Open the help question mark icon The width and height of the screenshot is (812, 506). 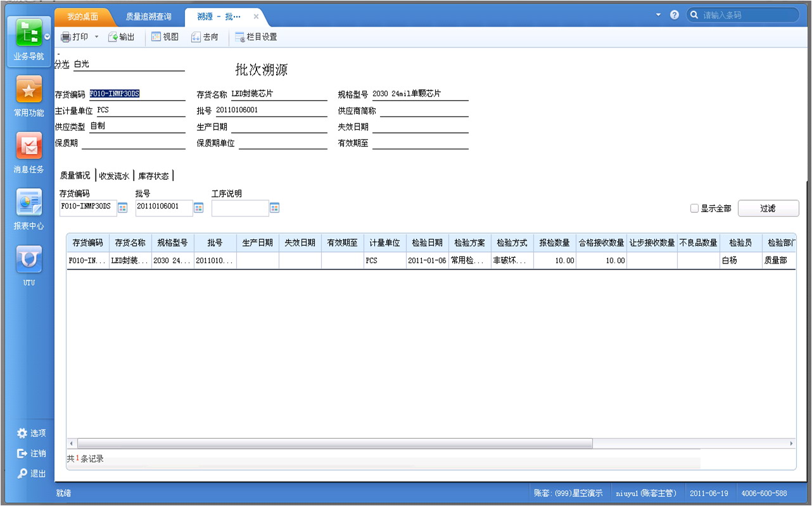(675, 15)
